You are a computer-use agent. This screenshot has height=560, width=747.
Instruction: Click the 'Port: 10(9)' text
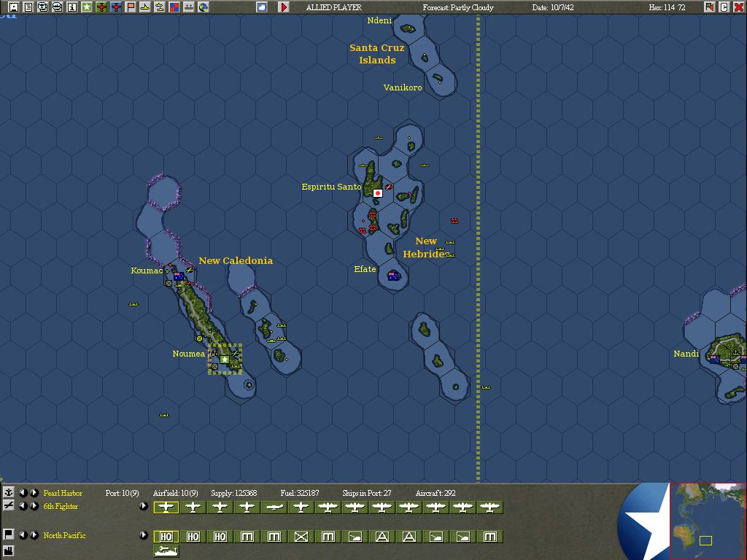[122, 493]
